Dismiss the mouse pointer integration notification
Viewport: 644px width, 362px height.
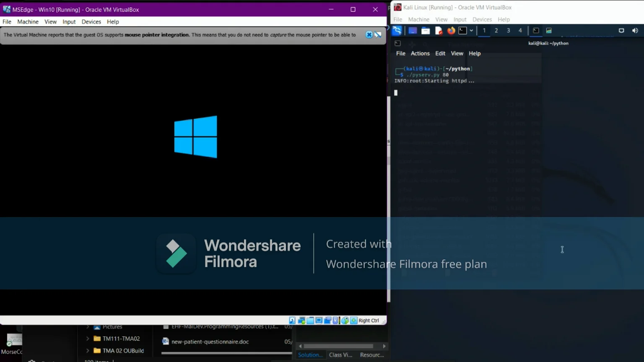[x=369, y=35]
